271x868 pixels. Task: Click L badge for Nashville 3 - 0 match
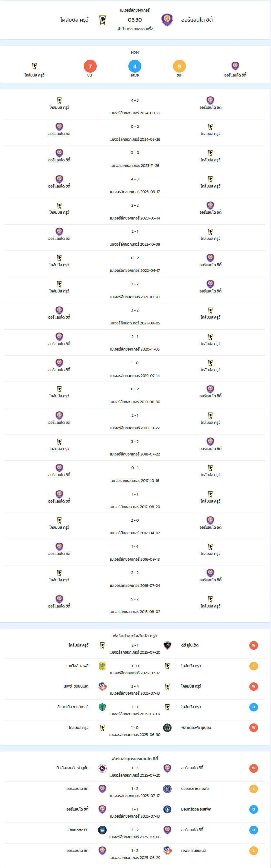pyautogui.click(x=254, y=666)
